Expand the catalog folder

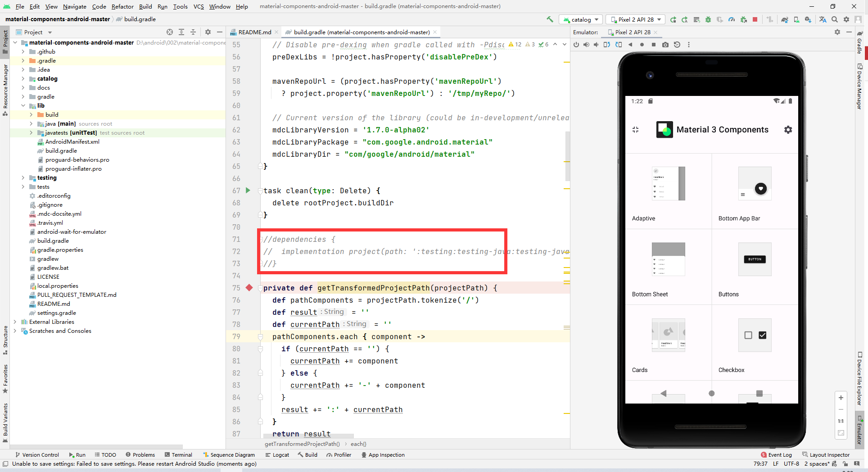coord(23,79)
